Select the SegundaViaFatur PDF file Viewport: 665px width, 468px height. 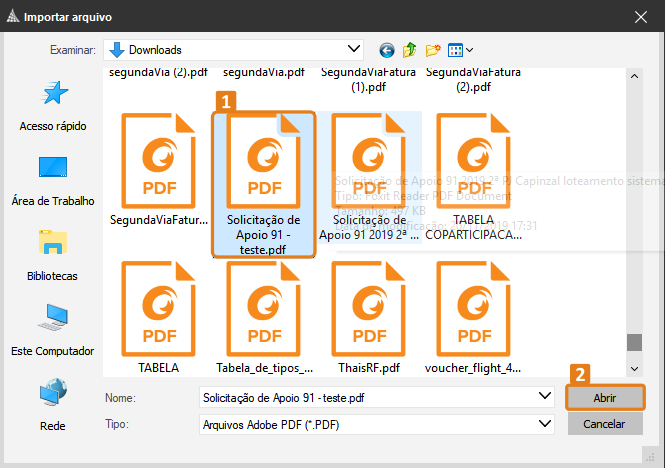tap(160, 170)
